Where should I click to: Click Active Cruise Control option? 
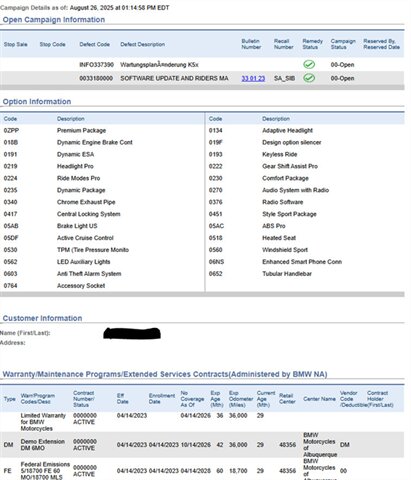click(85, 238)
